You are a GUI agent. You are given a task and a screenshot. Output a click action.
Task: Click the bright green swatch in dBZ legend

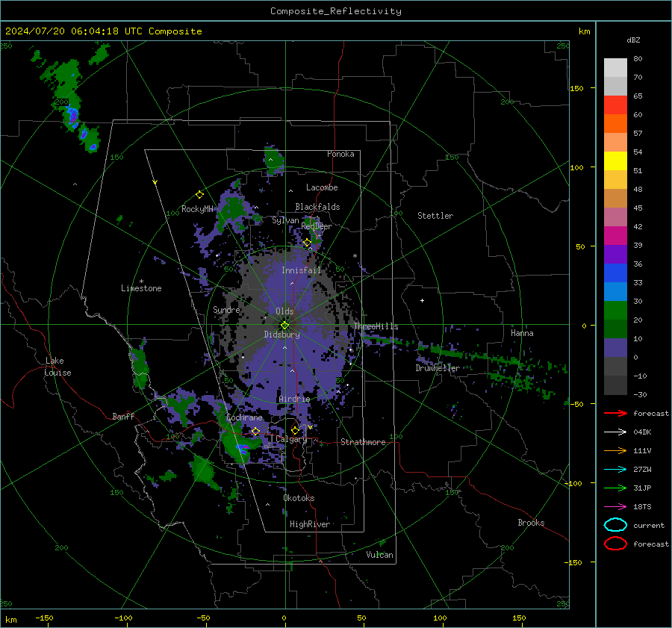[x=615, y=311]
